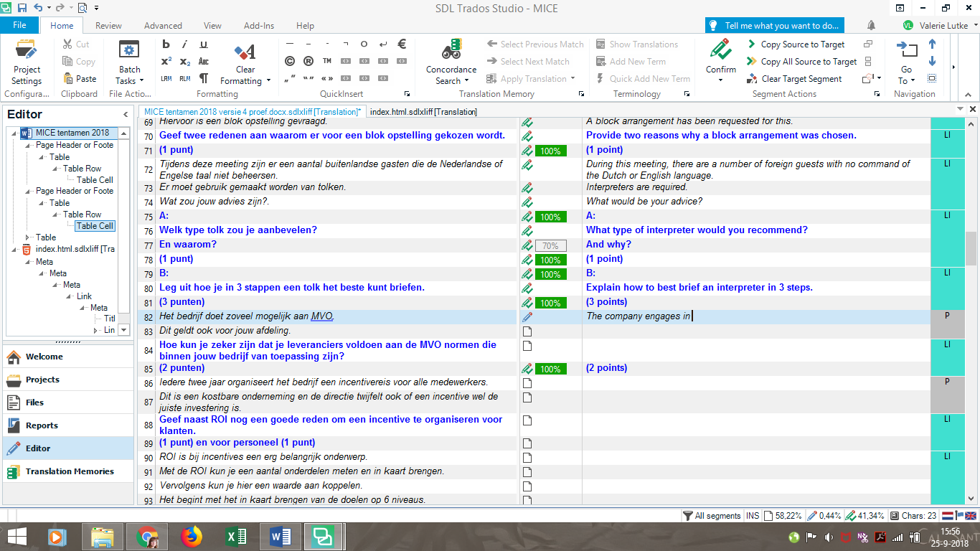
Task: Open Clear Formatting dropdown arrow
Action: tap(268, 81)
